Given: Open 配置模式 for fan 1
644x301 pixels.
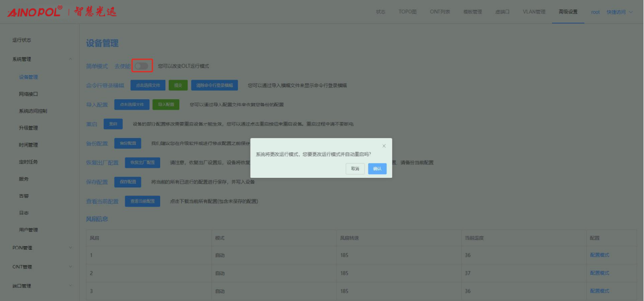Looking at the screenshot, I should pos(599,255).
